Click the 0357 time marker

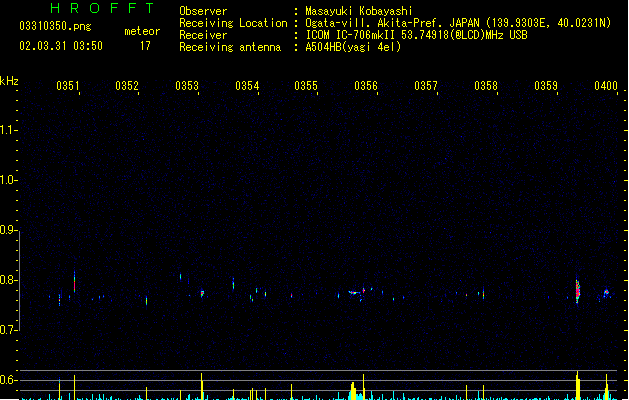[x=426, y=86]
